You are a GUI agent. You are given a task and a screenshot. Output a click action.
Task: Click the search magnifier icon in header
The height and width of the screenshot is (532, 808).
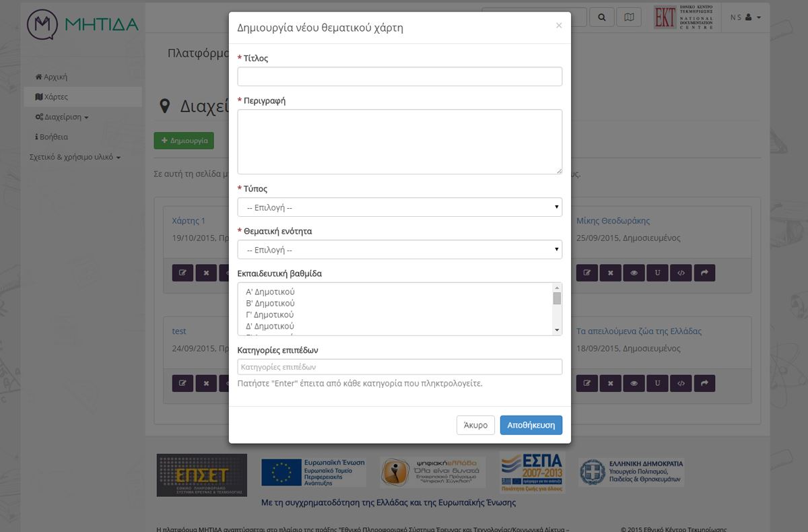602,17
